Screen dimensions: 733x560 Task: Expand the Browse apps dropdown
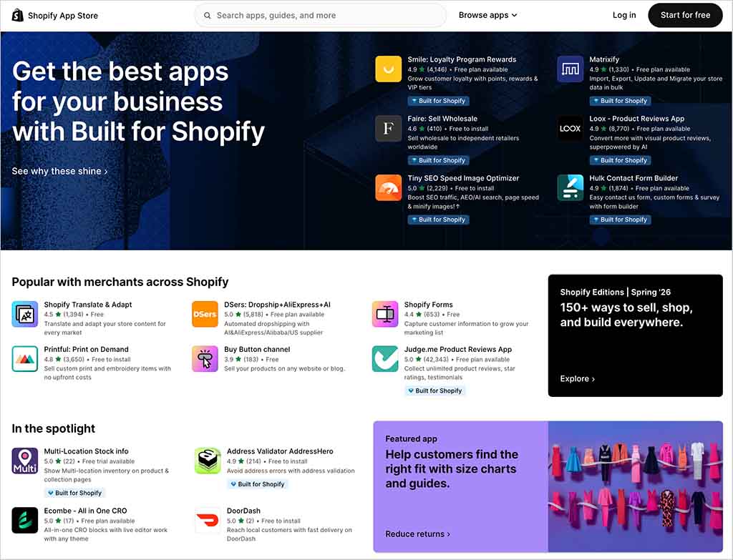(487, 15)
